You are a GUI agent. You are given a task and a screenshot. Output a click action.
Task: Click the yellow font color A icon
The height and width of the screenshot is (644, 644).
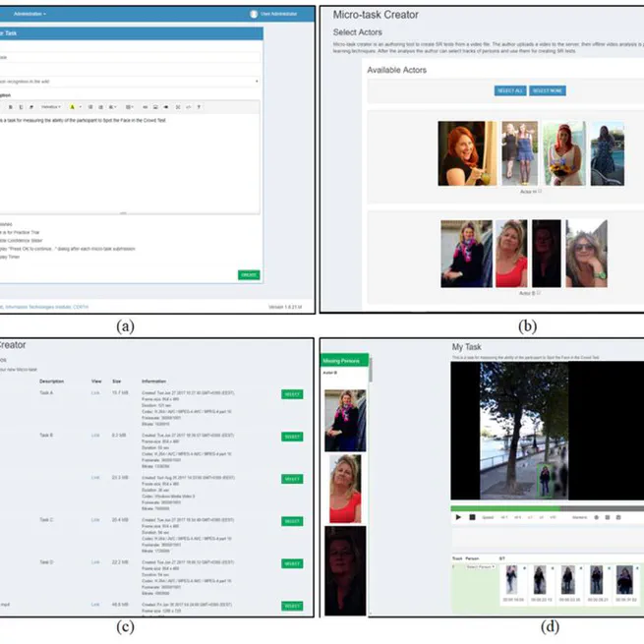pyautogui.click(x=72, y=107)
